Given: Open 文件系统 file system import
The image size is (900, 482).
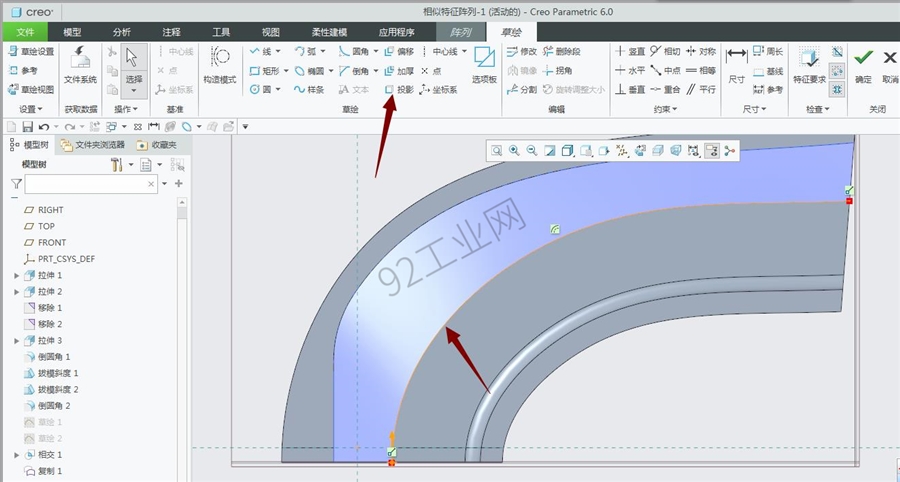Looking at the screenshot, I should pyautogui.click(x=80, y=65).
